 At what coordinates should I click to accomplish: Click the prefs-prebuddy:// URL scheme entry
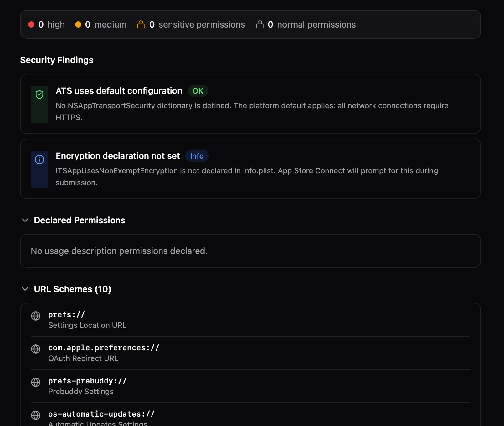(x=87, y=381)
